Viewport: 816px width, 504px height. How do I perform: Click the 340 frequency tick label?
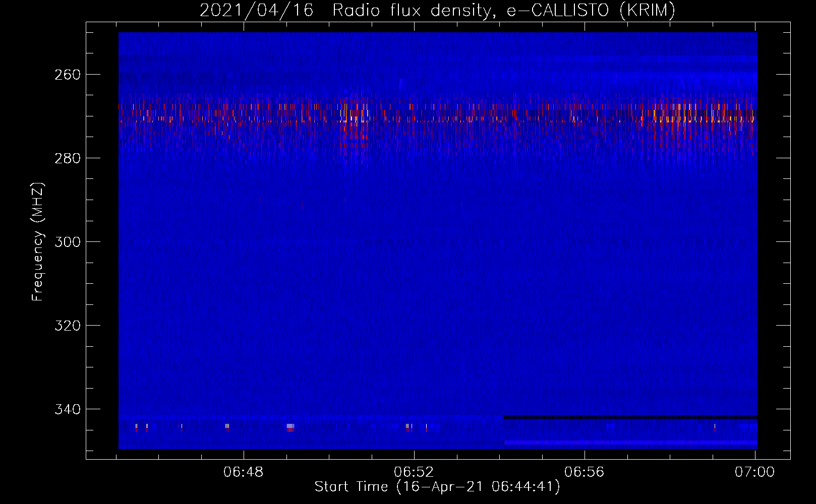tap(67, 409)
